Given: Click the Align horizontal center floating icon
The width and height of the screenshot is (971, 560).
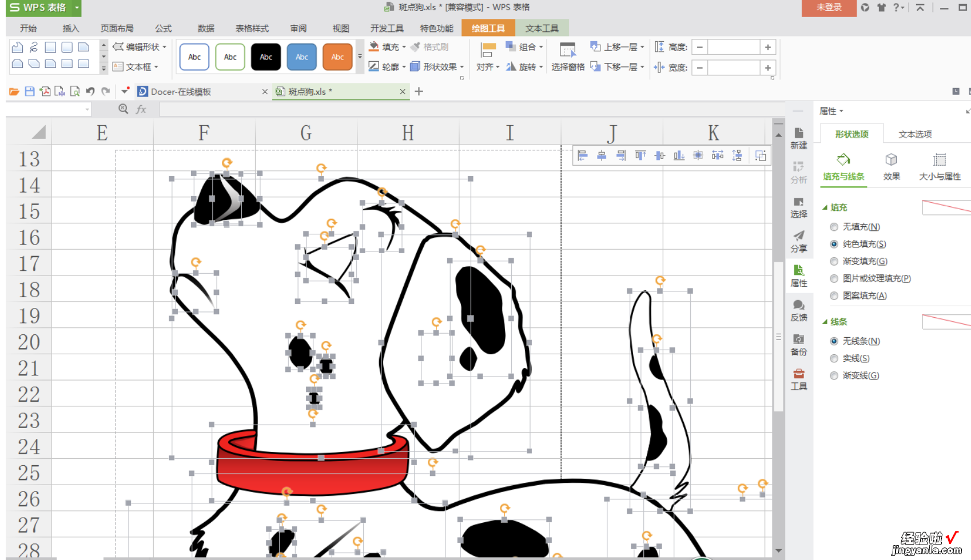Looking at the screenshot, I should (x=602, y=155).
